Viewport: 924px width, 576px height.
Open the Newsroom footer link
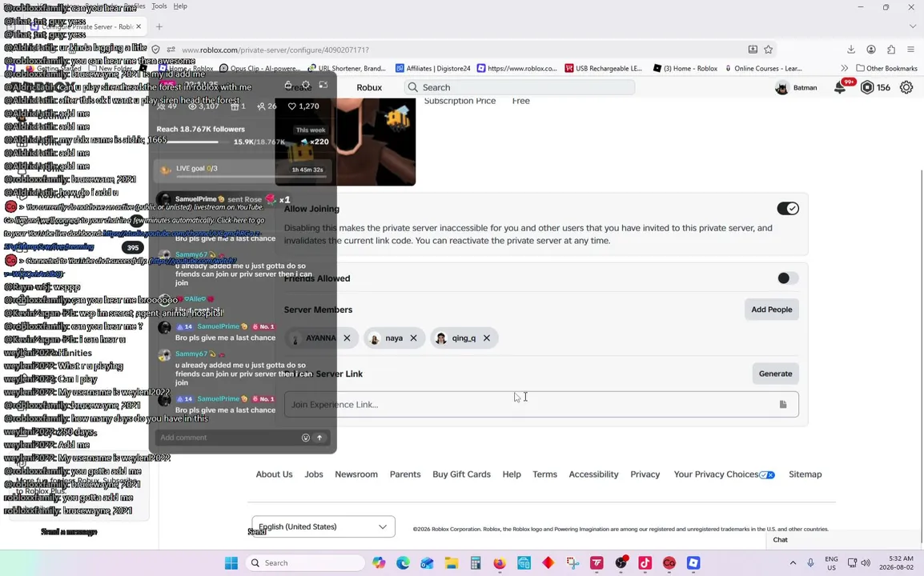tap(356, 474)
